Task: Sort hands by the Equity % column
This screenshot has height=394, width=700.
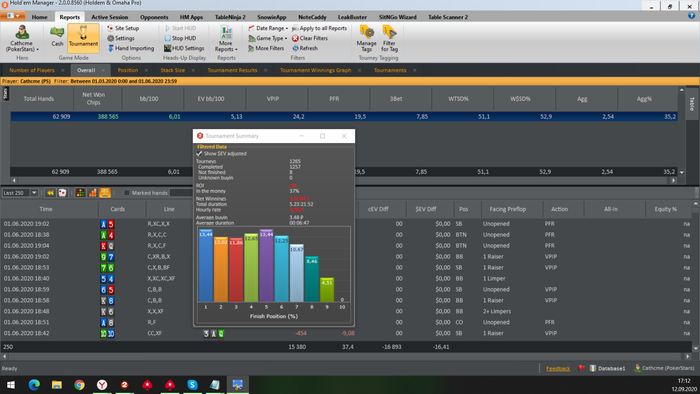Action: pos(666,209)
